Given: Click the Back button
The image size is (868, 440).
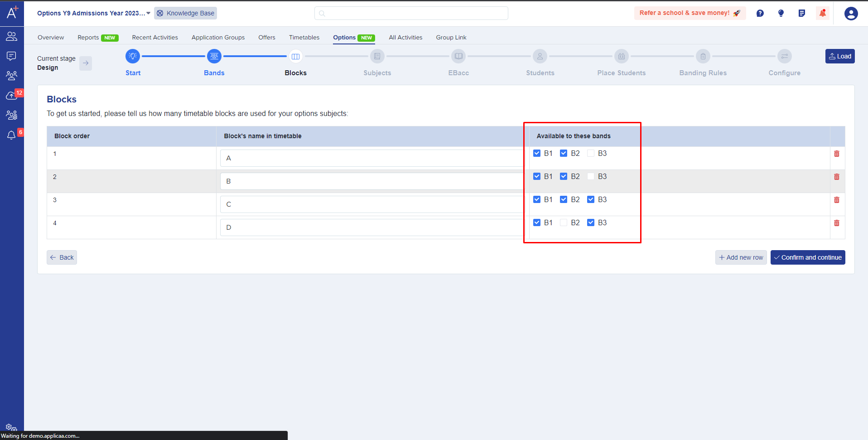Looking at the screenshot, I should tap(62, 257).
